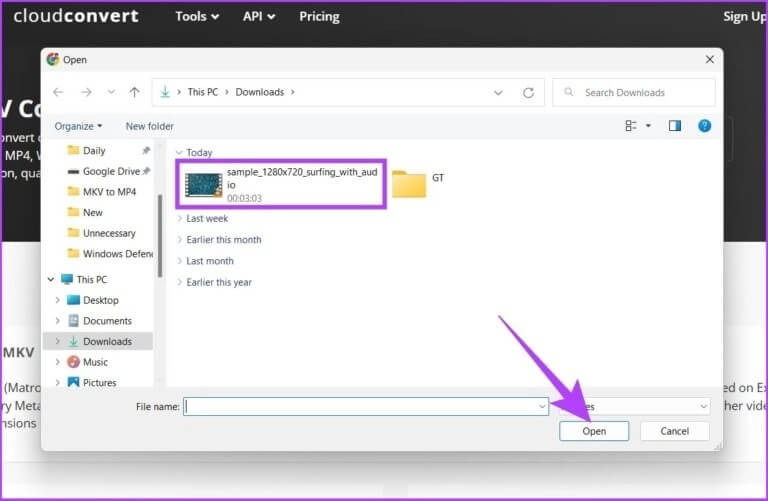Open the Organize menu
The image size is (768, 501).
pos(78,126)
